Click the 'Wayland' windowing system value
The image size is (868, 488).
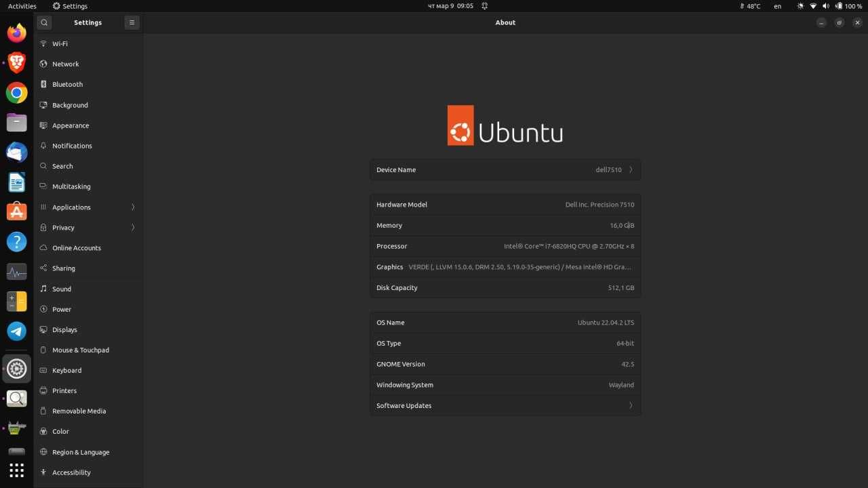pos(621,385)
